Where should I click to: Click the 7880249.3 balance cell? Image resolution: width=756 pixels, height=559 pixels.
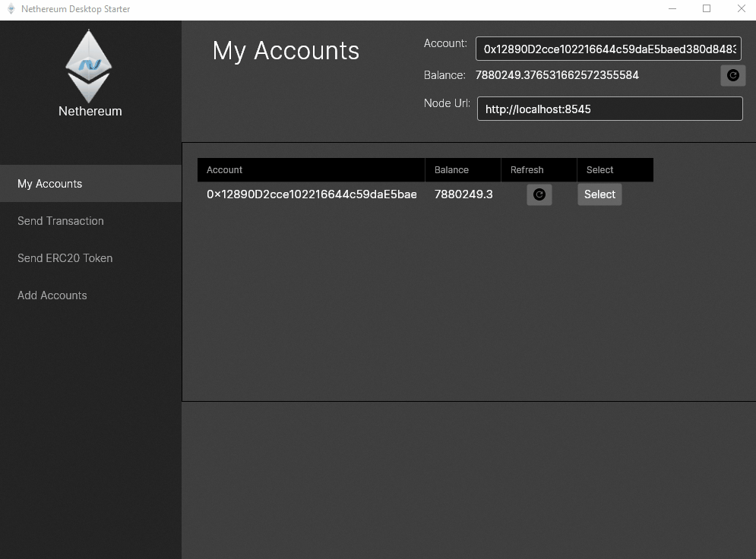coord(463,194)
